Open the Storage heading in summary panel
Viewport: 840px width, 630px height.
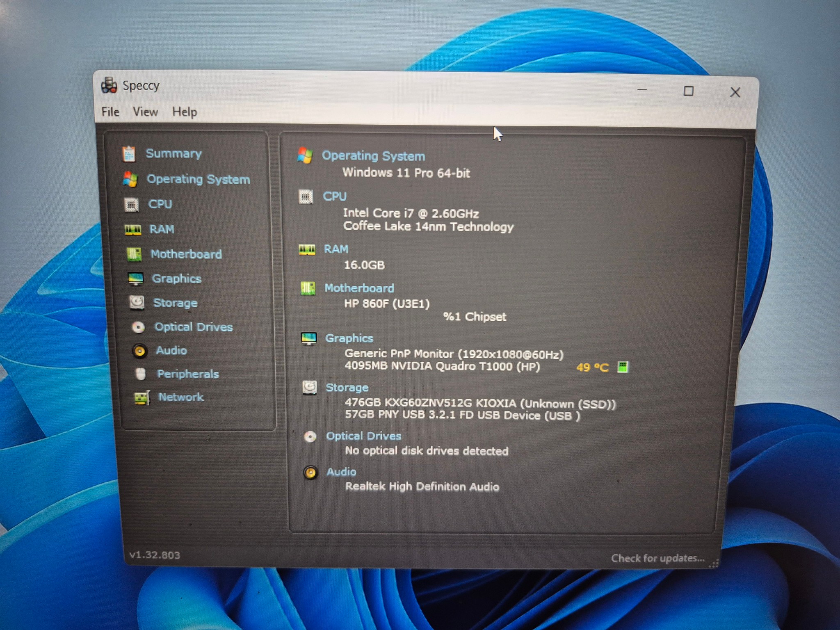347,388
